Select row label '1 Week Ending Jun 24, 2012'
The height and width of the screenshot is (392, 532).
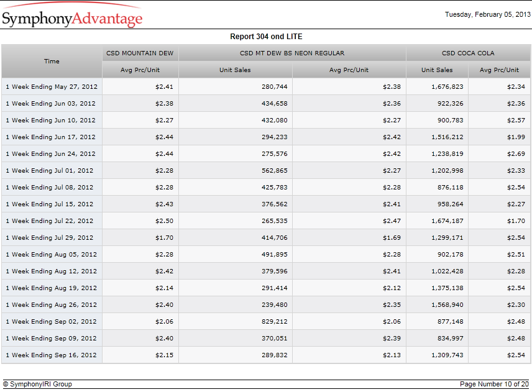50,153
